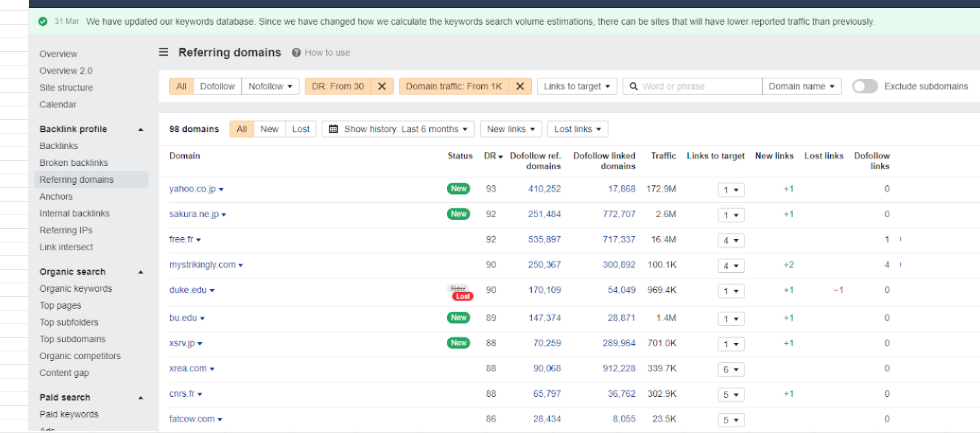
Task: Open Organic keywords in the sidebar
Action: point(76,288)
